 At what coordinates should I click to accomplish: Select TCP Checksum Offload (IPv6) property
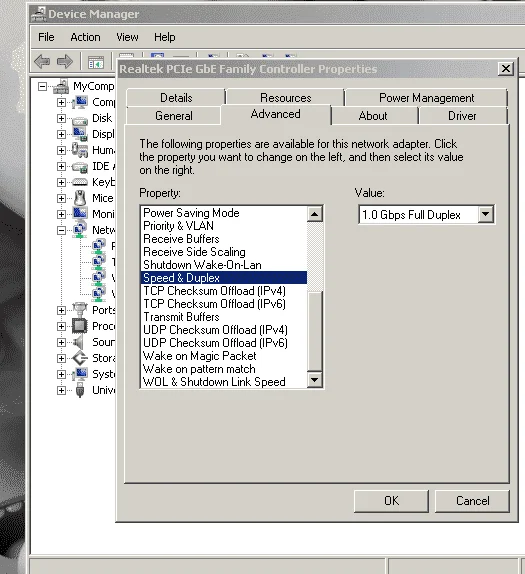pyautogui.click(x=223, y=303)
